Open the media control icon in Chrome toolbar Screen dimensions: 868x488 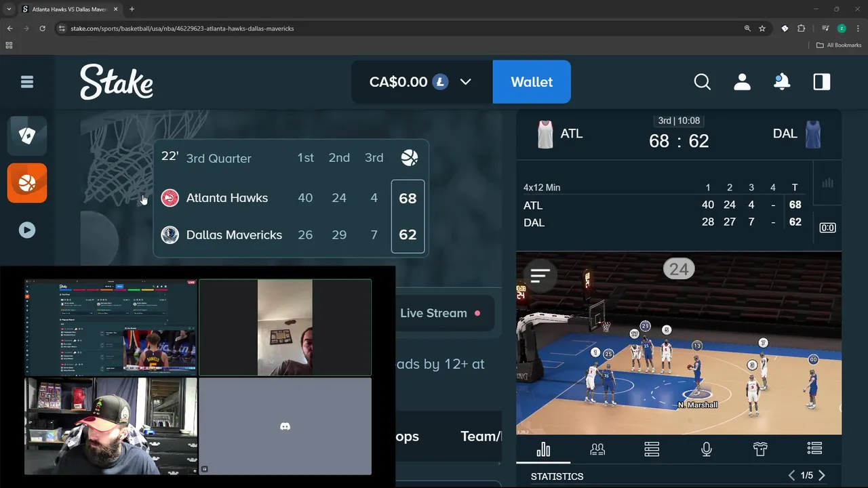pyautogui.click(x=825, y=28)
